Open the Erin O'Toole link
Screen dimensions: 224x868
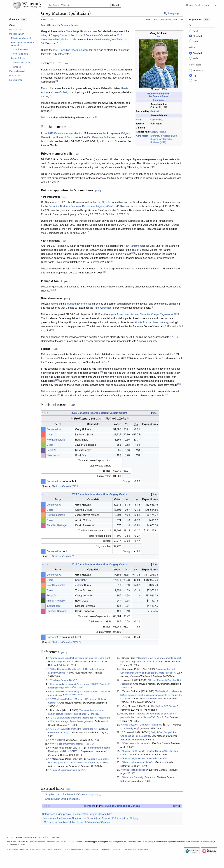tap(103, 202)
